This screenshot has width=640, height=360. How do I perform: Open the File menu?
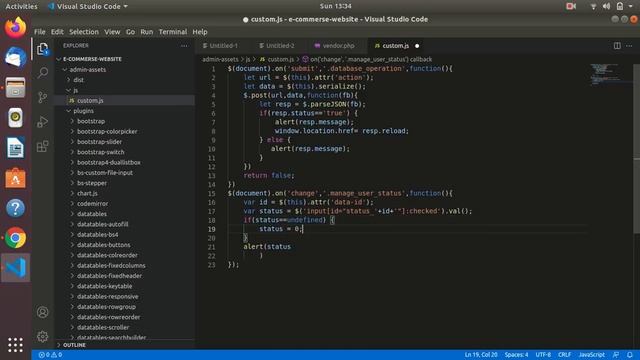(40, 32)
